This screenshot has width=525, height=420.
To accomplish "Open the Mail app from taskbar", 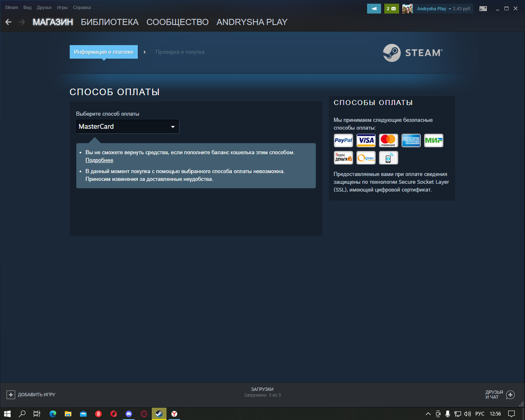I will point(83,413).
